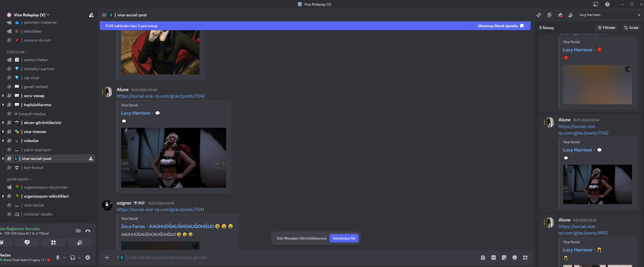Image resolution: width=644 pixels, height=267 pixels.
Task: Open the posts/7042 link in search results
Action: (584, 130)
